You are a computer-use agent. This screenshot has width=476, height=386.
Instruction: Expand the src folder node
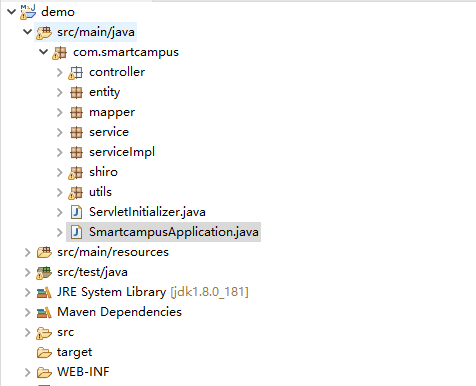[28, 332]
